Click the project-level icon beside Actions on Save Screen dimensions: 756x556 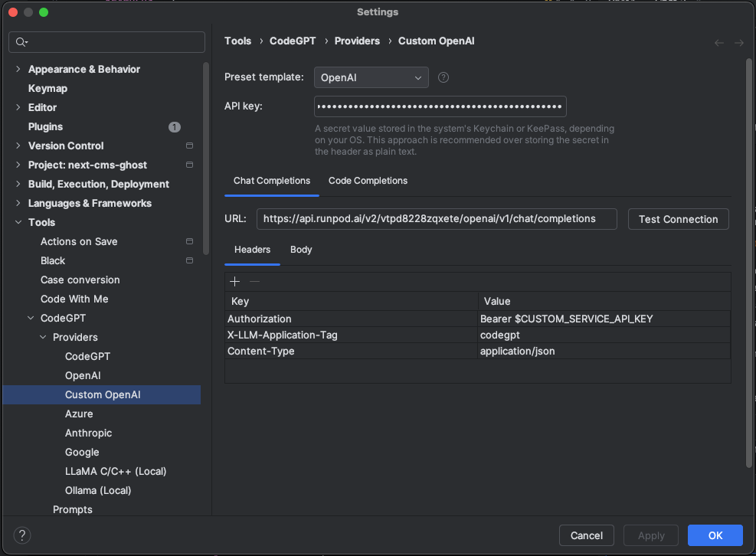[189, 241]
